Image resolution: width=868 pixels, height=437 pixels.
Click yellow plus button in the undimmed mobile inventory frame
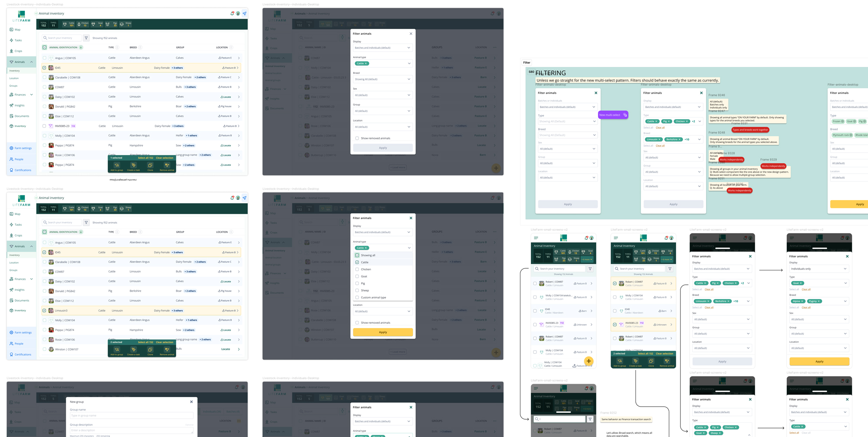pyautogui.click(x=589, y=361)
